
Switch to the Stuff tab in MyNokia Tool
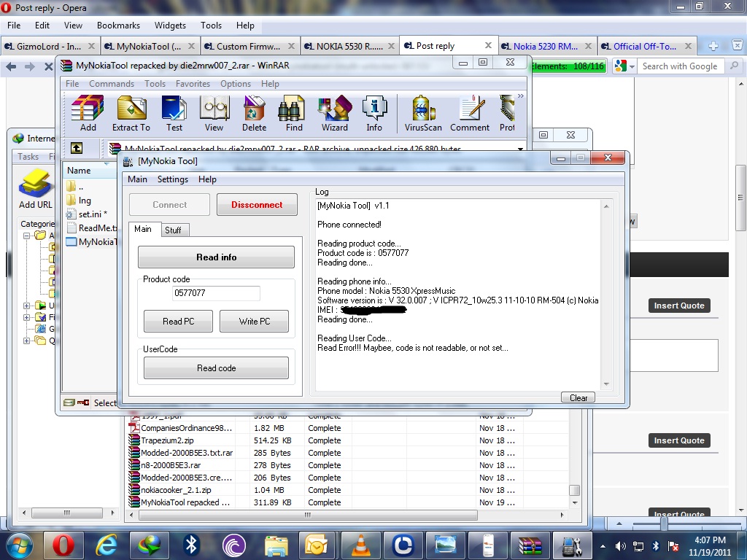[174, 230]
